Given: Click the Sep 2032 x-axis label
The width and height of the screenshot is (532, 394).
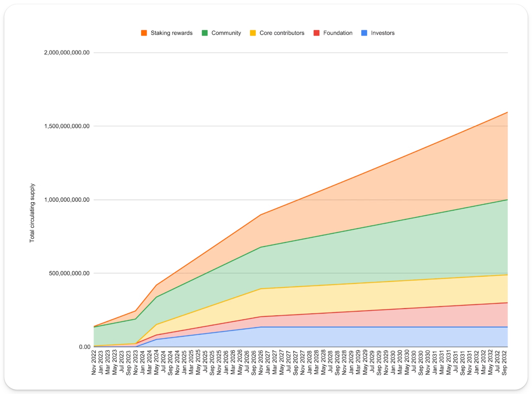Looking at the screenshot, I should click(x=504, y=363).
